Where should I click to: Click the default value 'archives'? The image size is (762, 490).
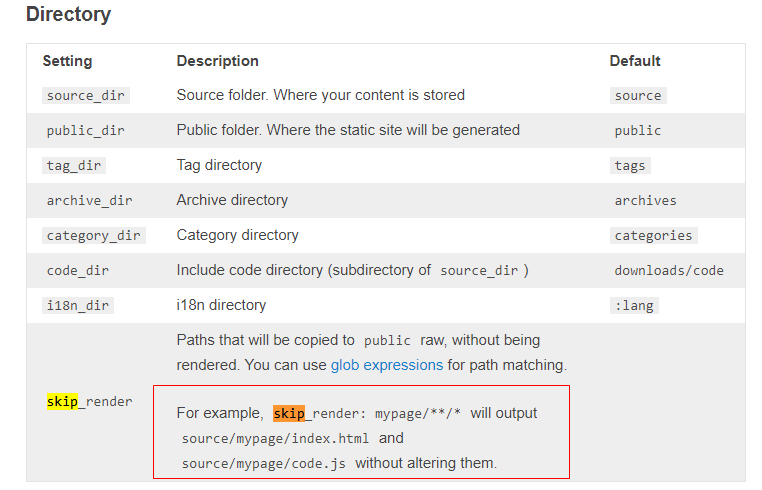pyautogui.click(x=645, y=201)
